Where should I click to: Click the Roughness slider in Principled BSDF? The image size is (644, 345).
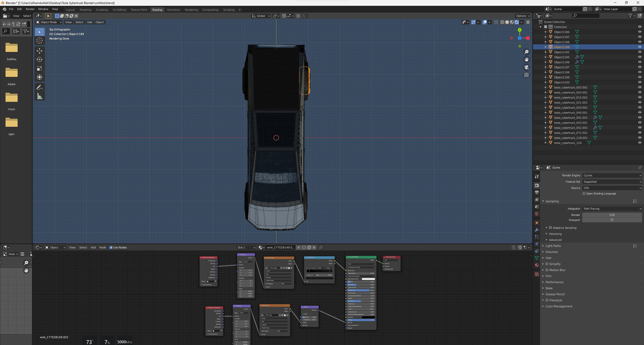tap(361, 290)
